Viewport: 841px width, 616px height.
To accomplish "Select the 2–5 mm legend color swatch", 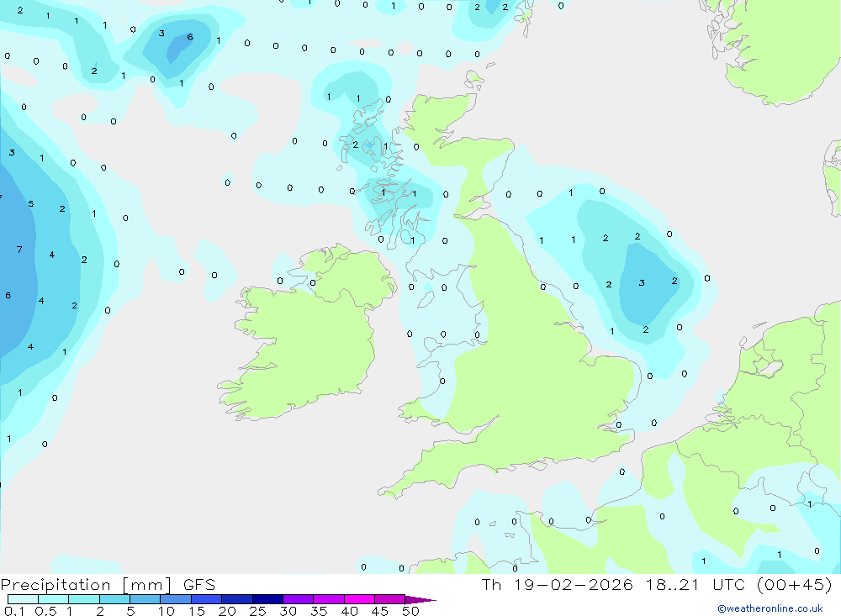I will (114, 599).
